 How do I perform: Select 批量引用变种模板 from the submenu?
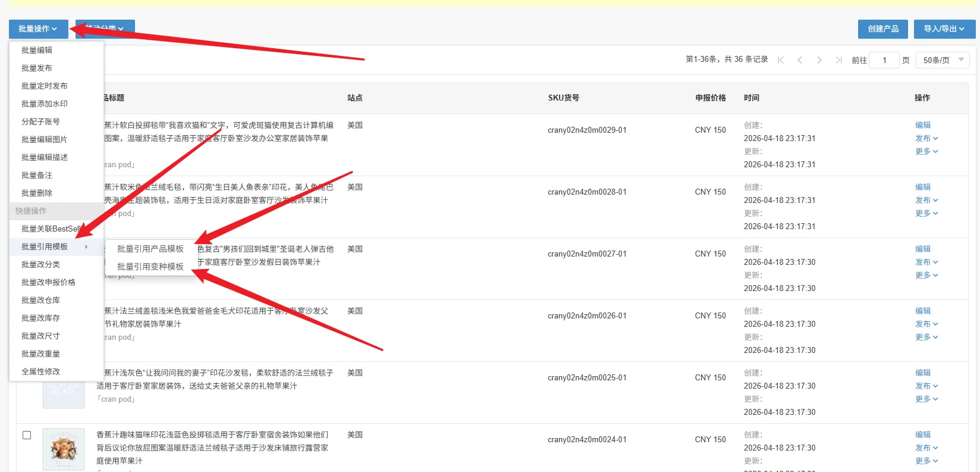[x=150, y=267]
